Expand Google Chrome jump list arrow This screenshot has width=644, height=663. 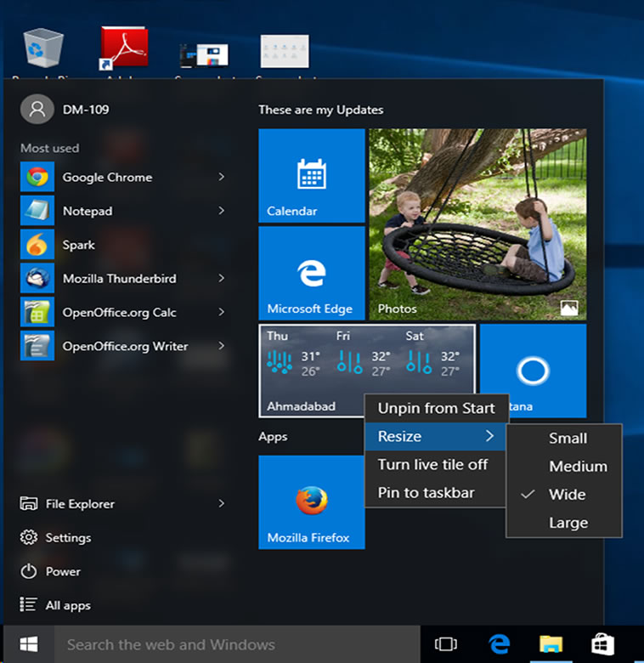[x=222, y=177]
